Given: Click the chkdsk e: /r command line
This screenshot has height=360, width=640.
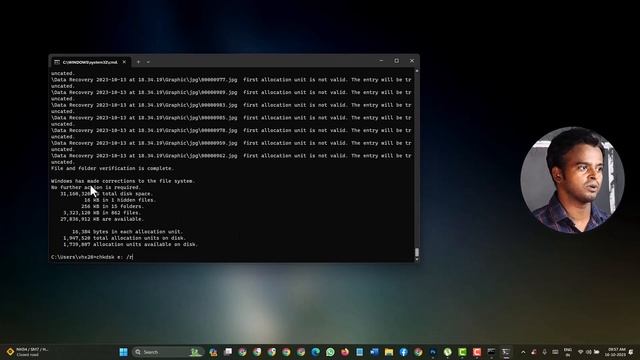Looking at the screenshot, I should coord(92,257).
